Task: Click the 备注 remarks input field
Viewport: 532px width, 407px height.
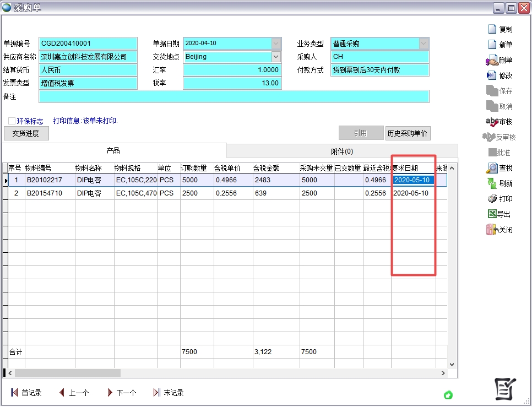Action: tap(234, 96)
